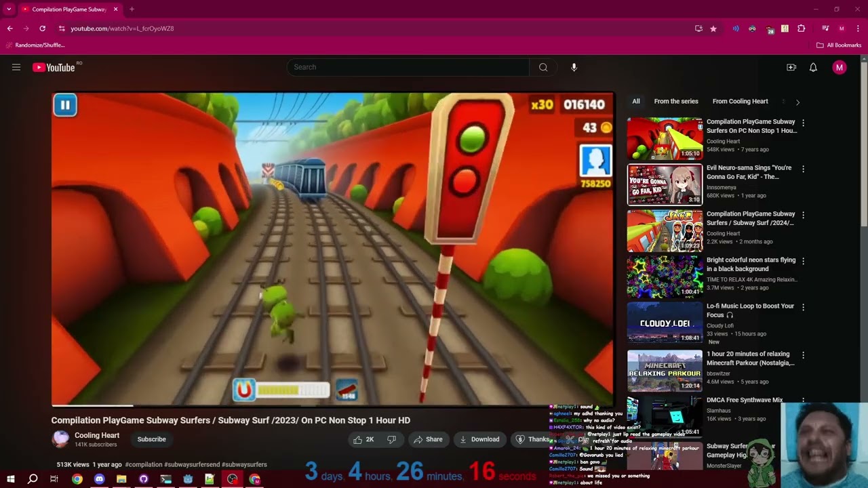Bookmark this page with the star icon
Image resolution: width=868 pixels, height=488 pixels.
[x=713, y=28]
